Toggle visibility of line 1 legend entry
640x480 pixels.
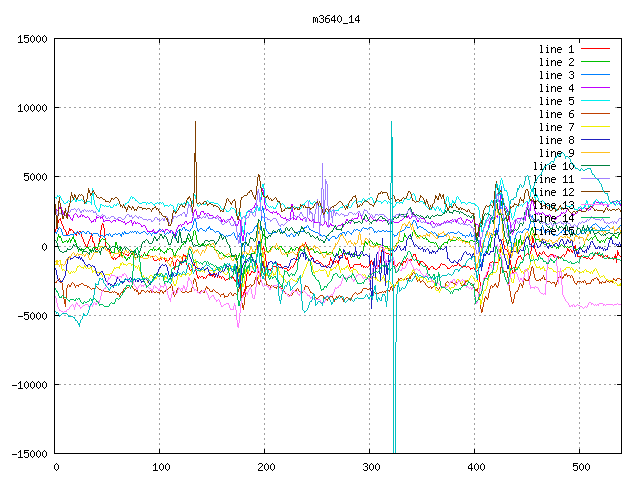coord(556,49)
